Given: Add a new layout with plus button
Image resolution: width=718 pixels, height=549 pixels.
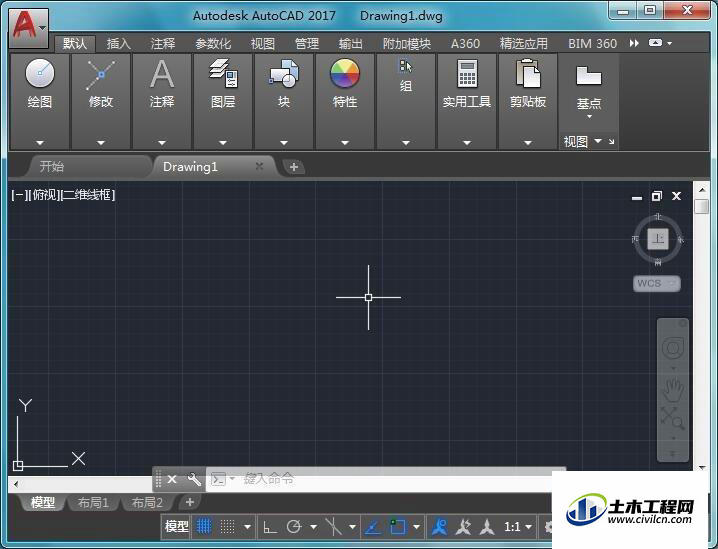Looking at the screenshot, I should pos(190,502).
